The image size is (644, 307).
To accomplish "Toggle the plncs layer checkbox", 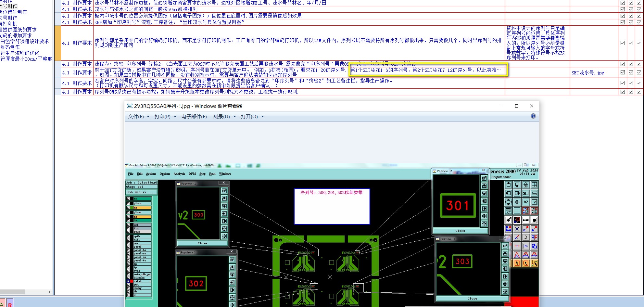I will (x=128, y=203).
